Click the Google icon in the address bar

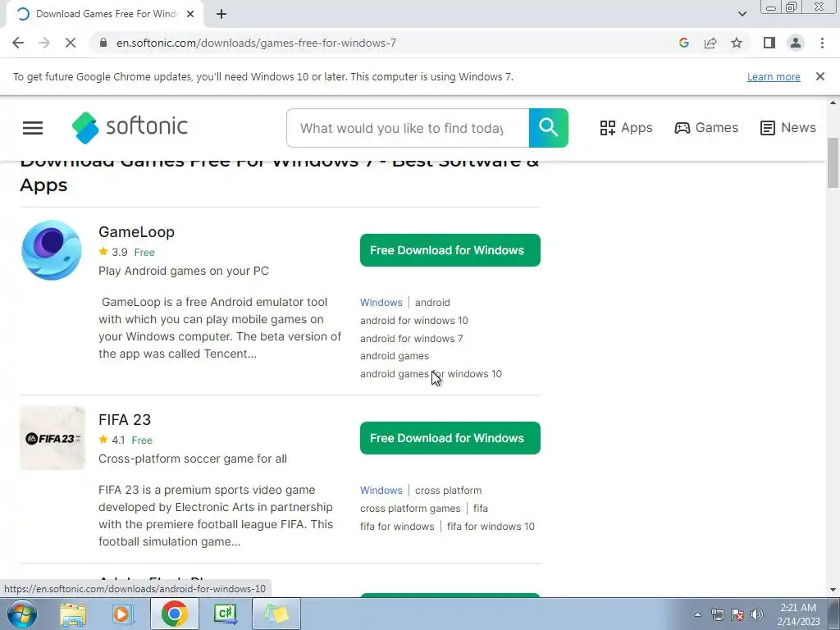[683, 43]
